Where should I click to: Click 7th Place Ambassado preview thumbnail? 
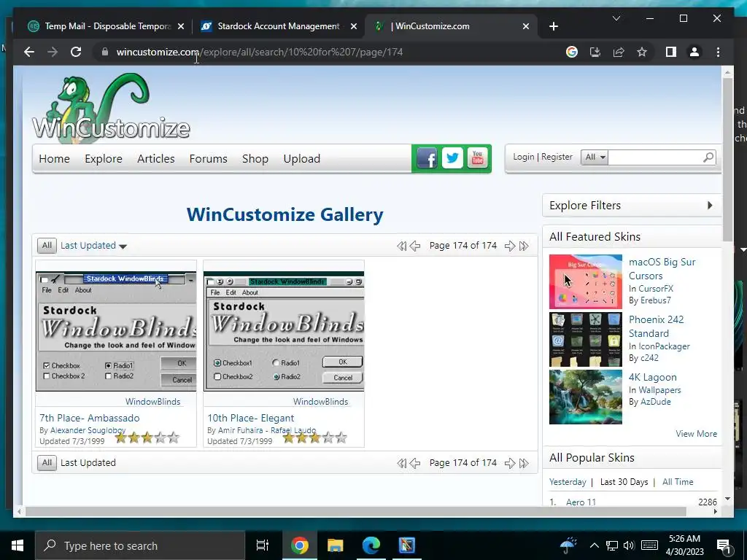tap(116, 332)
